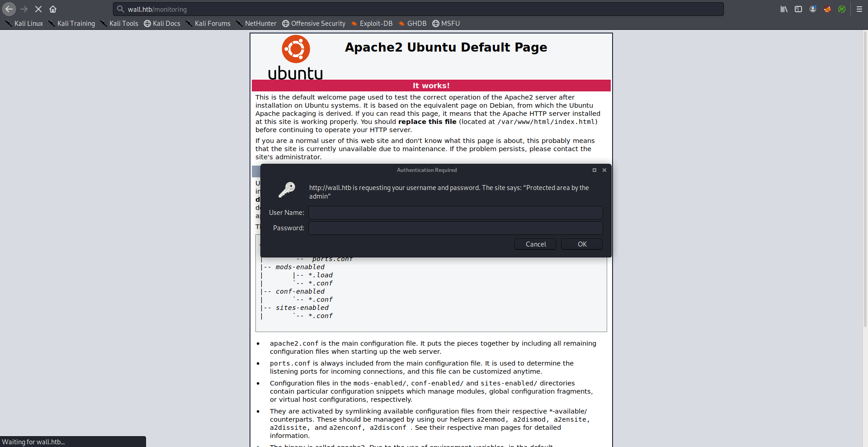Click the page's vertical scrollbar
Viewport: 868px width, 447px height.
click(865, 181)
